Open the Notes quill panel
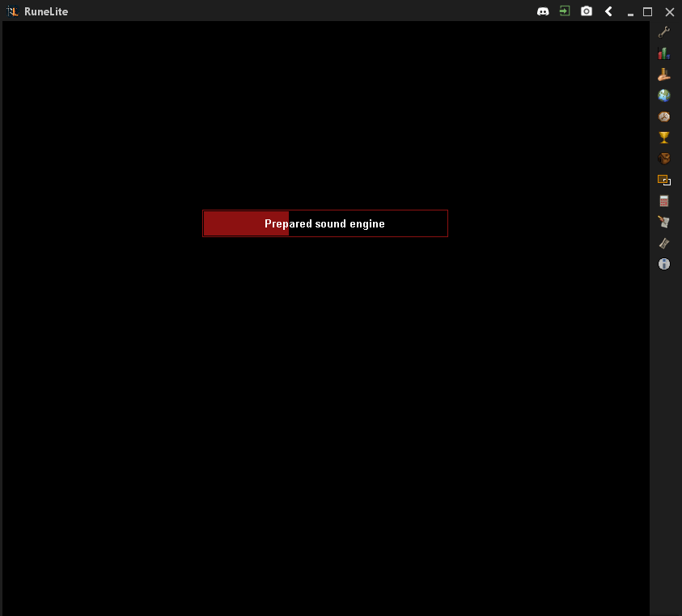This screenshot has width=682, height=616. (x=663, y=221)
